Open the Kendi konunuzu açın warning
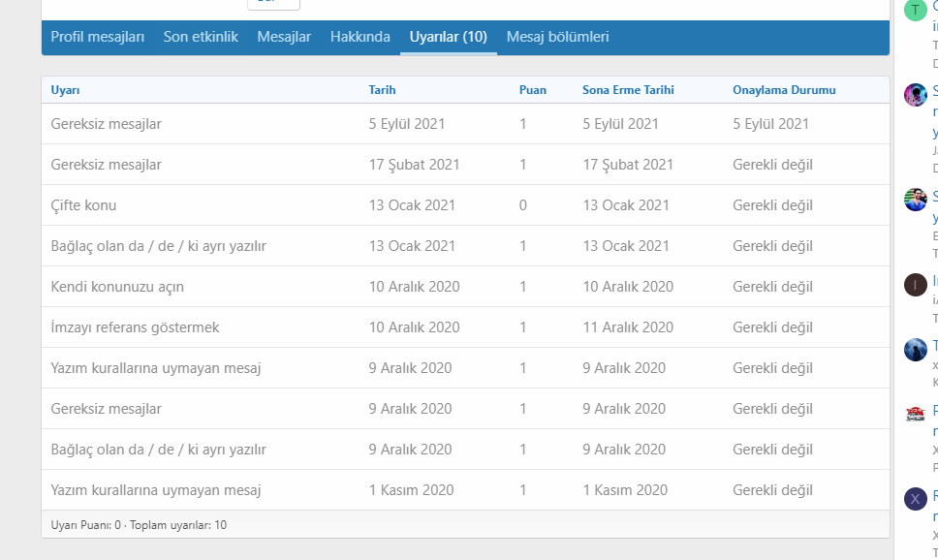Image resolution: width=938 pixels, height=560 pixels. 117,287
